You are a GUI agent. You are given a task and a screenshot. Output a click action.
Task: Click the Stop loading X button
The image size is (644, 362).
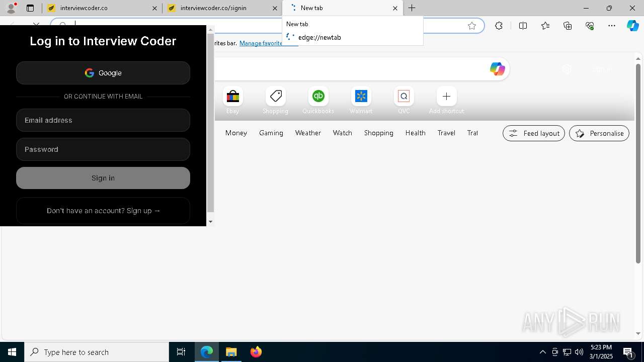(x=36, y=24)
